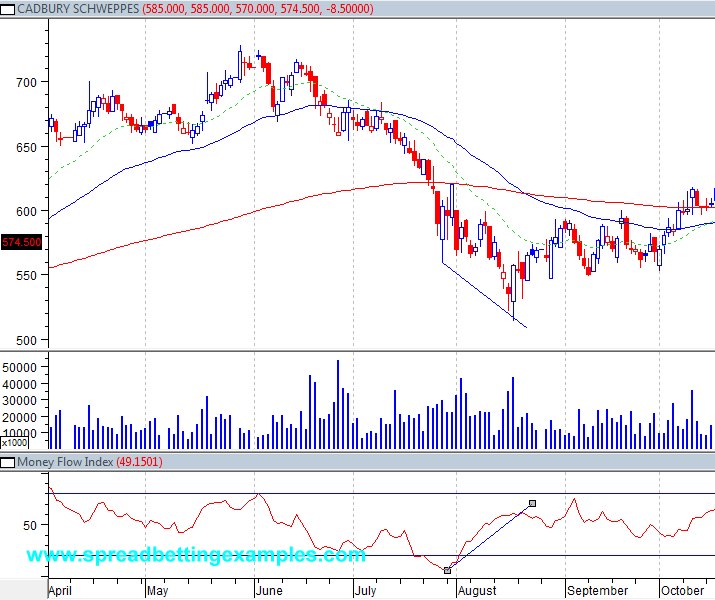Select the September label on the time axis
Image resolution: width=715 pixels, height=600 pixels.
coord(596,591)
